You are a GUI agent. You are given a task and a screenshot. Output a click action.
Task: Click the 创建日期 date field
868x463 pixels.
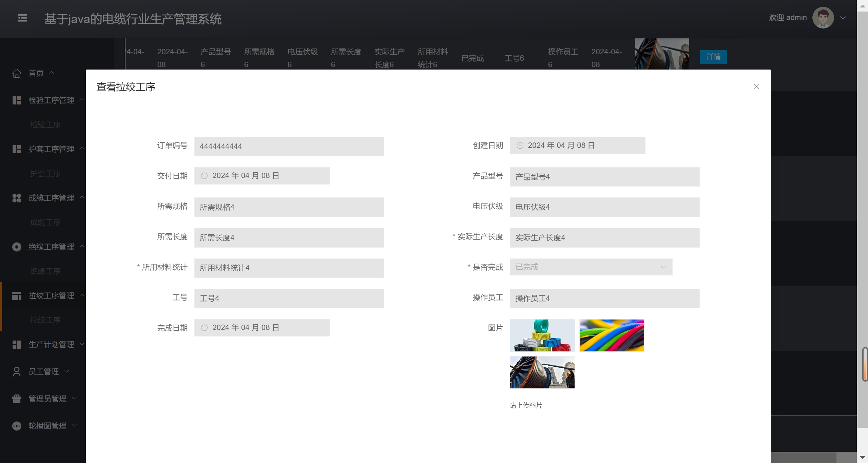pos(577,146)
